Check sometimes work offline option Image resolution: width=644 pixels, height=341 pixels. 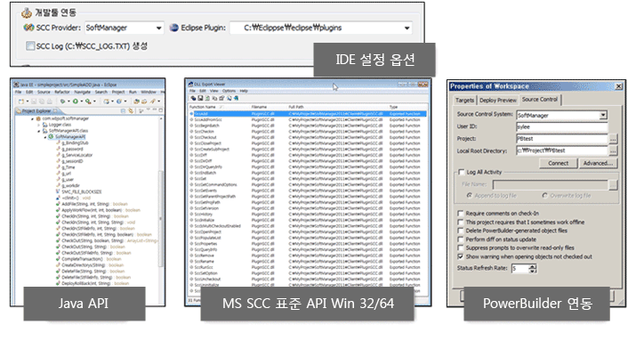click(461, 222)
